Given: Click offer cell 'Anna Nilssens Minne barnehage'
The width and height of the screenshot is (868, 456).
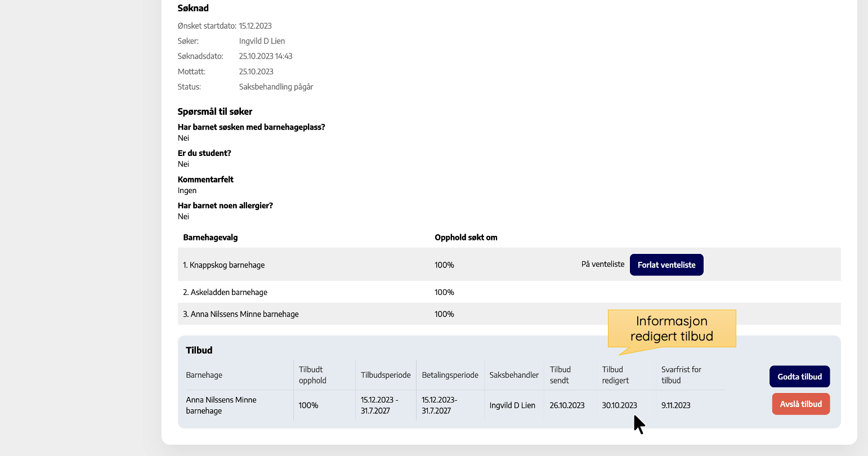Looking at the screenshot, I should point(221,405).
